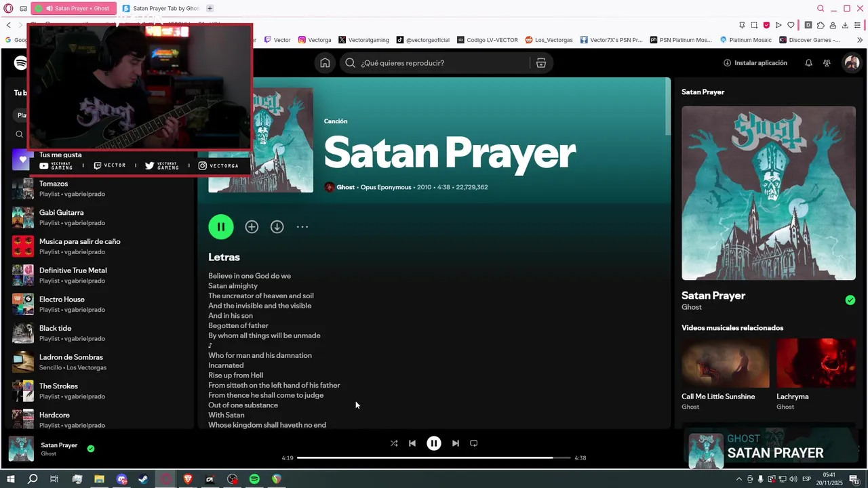868x488 pixels.
Task: Toggle shuffle in the player bar
Action: (x=394, y=443)
